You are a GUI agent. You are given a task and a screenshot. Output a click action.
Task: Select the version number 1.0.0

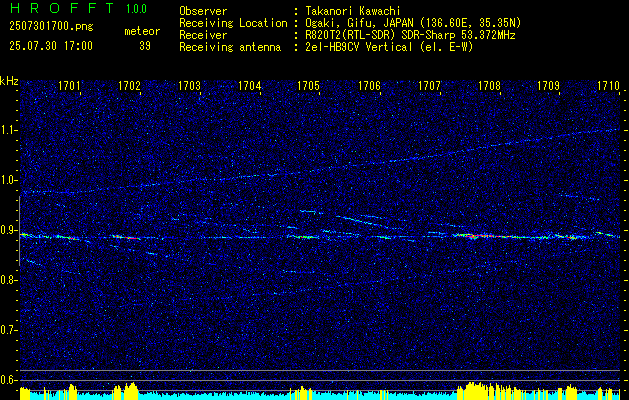(136, 8)
